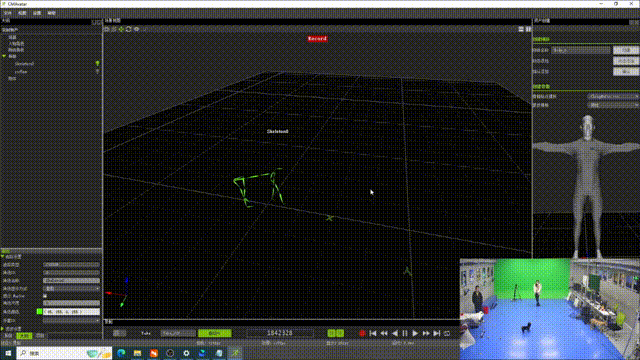Jump to the first frame
Viewport: 640px width, 360px height.
pyautogui.click(x=373, y=333)
